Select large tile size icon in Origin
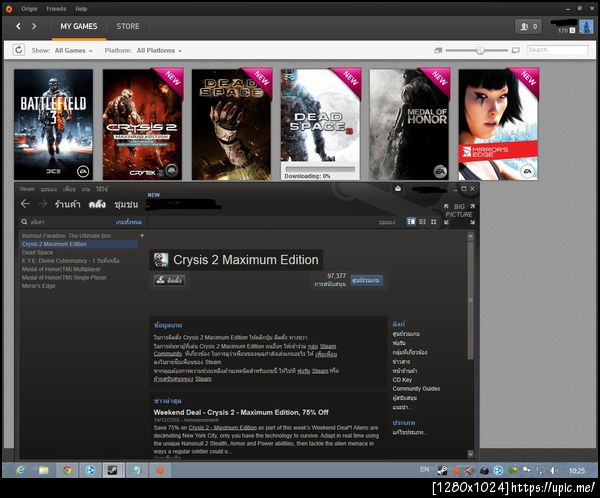600x498 pixels. click(516, 50)
